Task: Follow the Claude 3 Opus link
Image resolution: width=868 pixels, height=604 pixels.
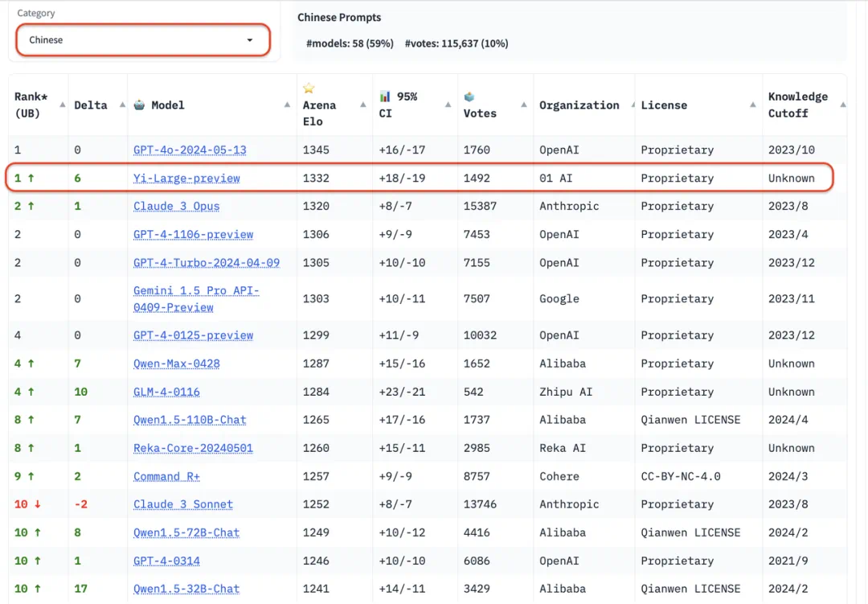Action: pos(176,207)
